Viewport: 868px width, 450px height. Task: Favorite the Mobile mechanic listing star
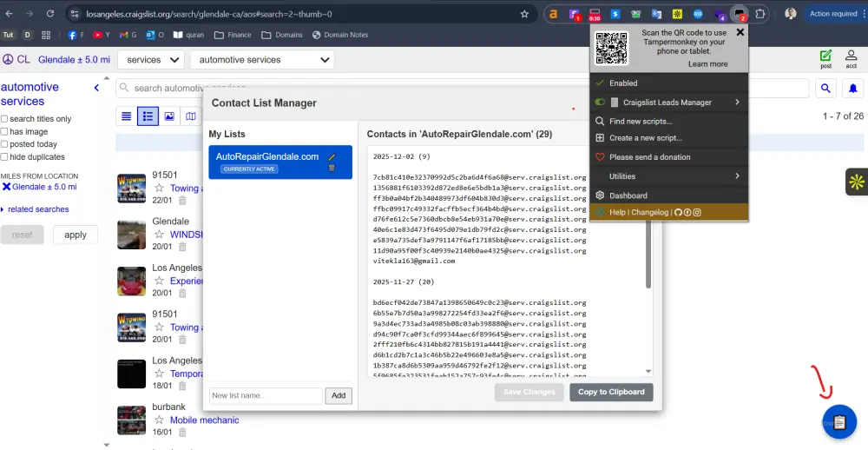click(x=159, y=420)
